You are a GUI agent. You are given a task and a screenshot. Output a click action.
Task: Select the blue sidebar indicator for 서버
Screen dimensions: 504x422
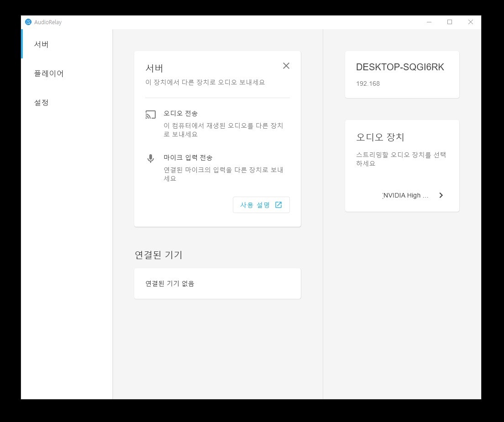[x=21, y=44]
